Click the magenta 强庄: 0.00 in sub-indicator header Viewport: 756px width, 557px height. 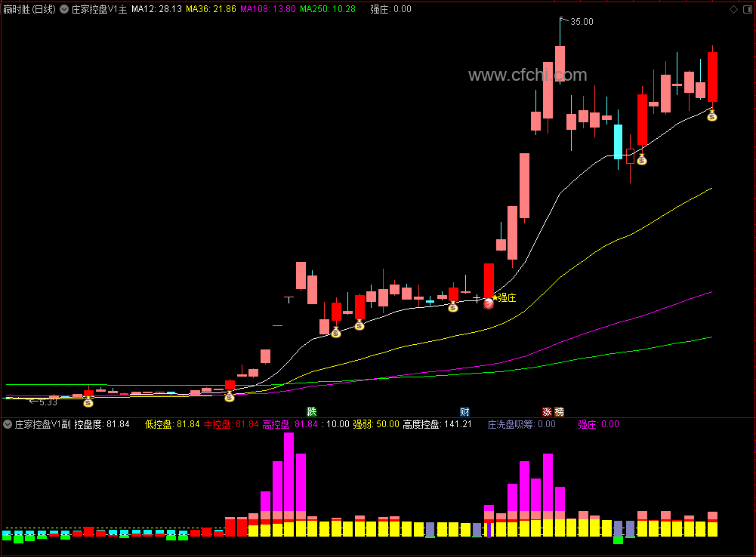pos(598,424)
